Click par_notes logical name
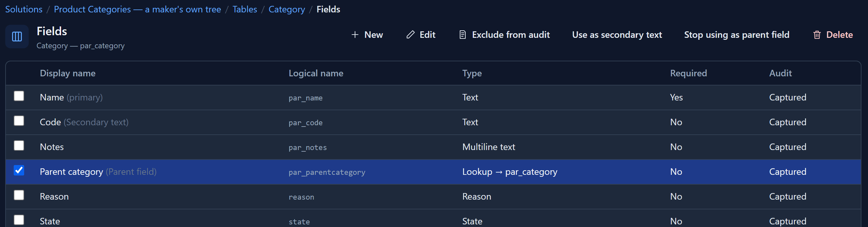This screenshot has width=868, height=227. 308,147
